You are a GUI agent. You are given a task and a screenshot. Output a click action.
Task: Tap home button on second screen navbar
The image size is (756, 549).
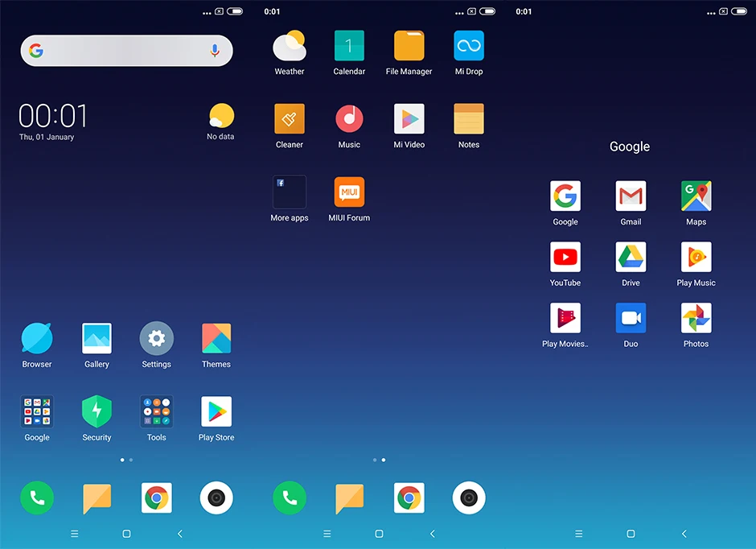379,534
